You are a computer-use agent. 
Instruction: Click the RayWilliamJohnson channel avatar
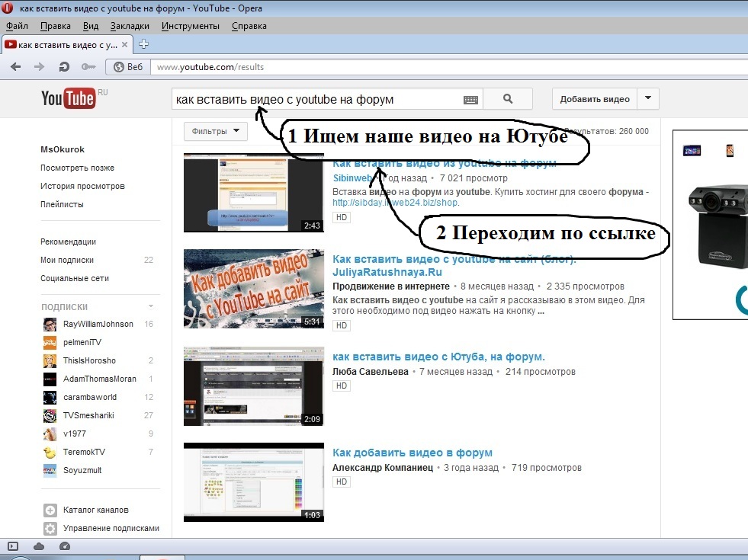50,324
